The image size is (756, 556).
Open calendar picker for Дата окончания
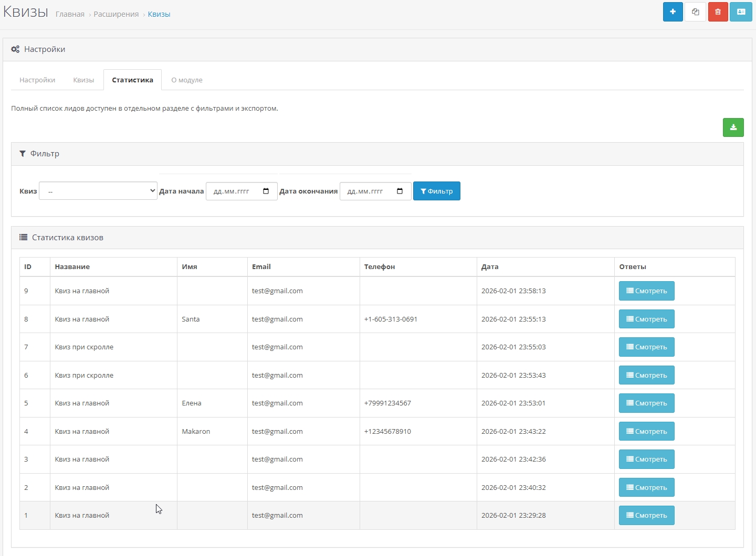point(400,191)
